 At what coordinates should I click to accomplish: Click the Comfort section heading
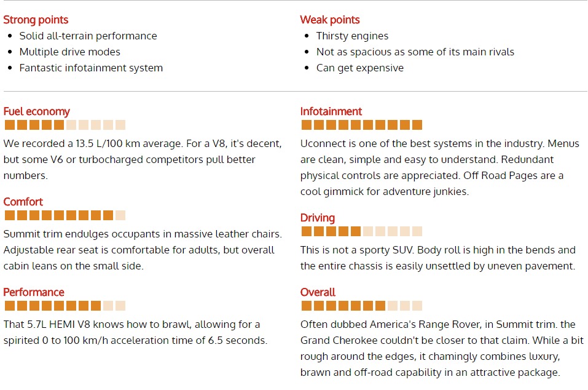[23, 202]
